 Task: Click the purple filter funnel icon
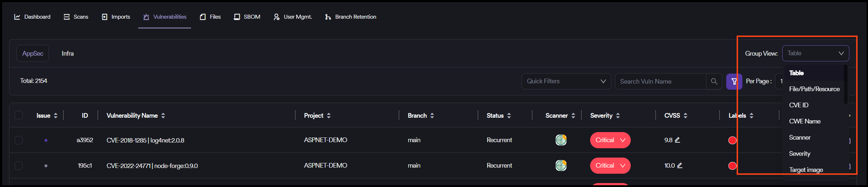pos(734,81)
